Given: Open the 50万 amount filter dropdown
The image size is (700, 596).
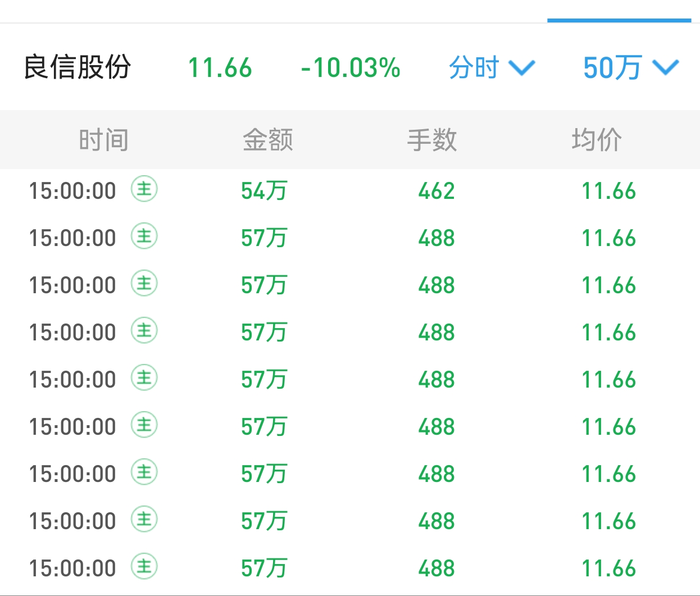Looking at the screenshot, I should 631,68.
